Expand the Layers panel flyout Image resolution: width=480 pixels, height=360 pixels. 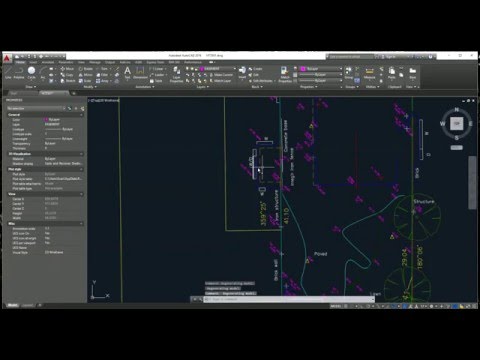[202, 87]
